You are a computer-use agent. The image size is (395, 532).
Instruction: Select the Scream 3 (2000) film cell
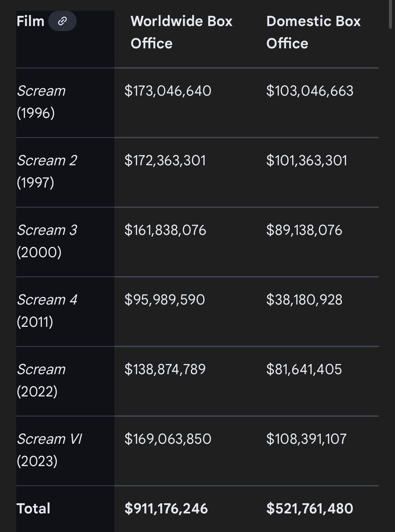coord(47,241)
